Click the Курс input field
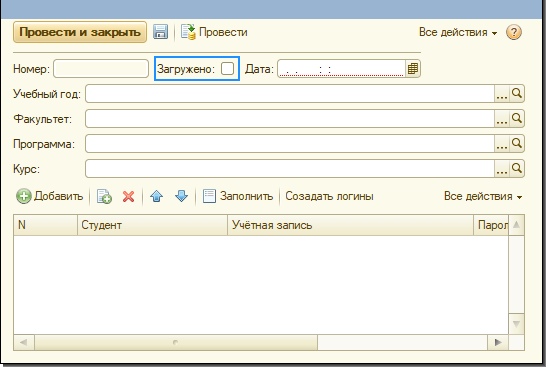Viewport: 548px width, 368px height. pos(290,169)
